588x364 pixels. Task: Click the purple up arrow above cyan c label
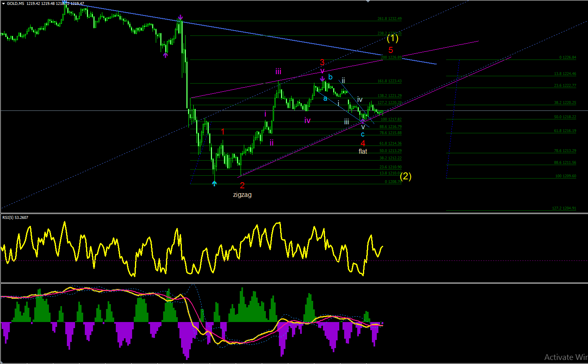pyautogui.click(x=362, y=121)
